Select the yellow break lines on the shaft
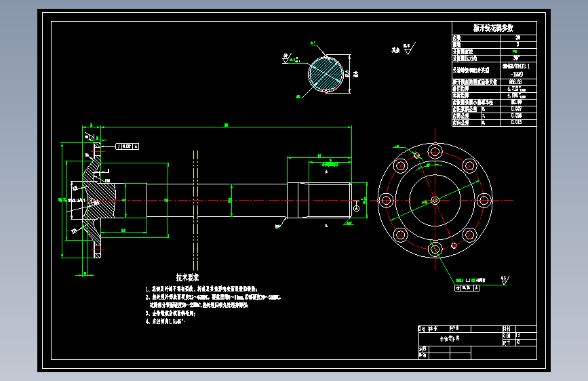Image resolution: width=588 pixels, height=381 pixels. pyautogui.click(x=195, y=210)
